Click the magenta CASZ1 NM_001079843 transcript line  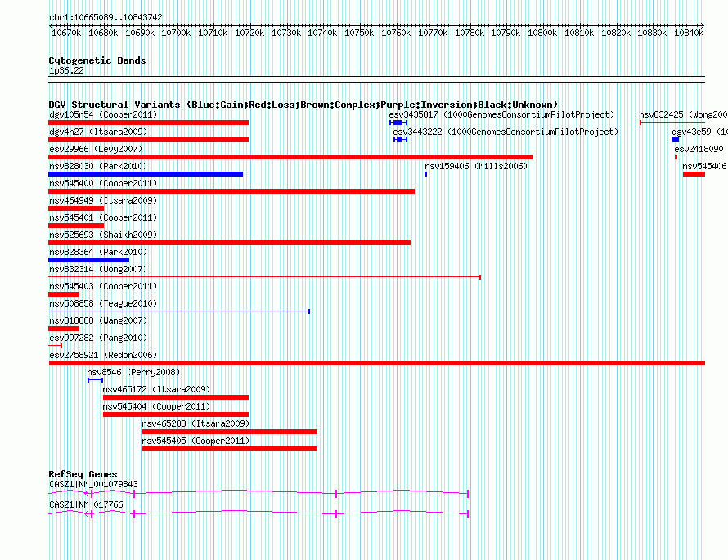[x=258, y=493]
